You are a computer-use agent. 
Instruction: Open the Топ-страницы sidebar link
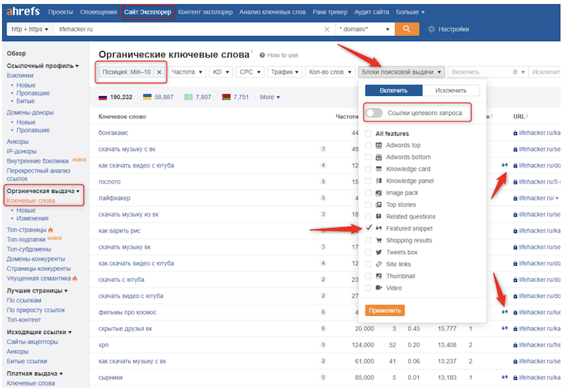(27, 230)
